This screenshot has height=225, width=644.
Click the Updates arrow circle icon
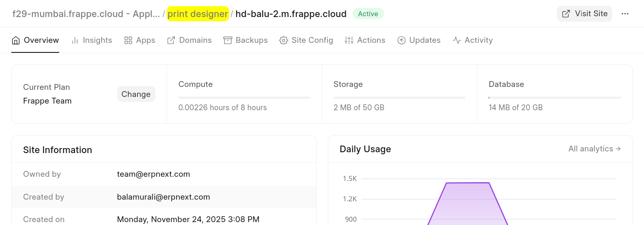(x=402, y=40)
